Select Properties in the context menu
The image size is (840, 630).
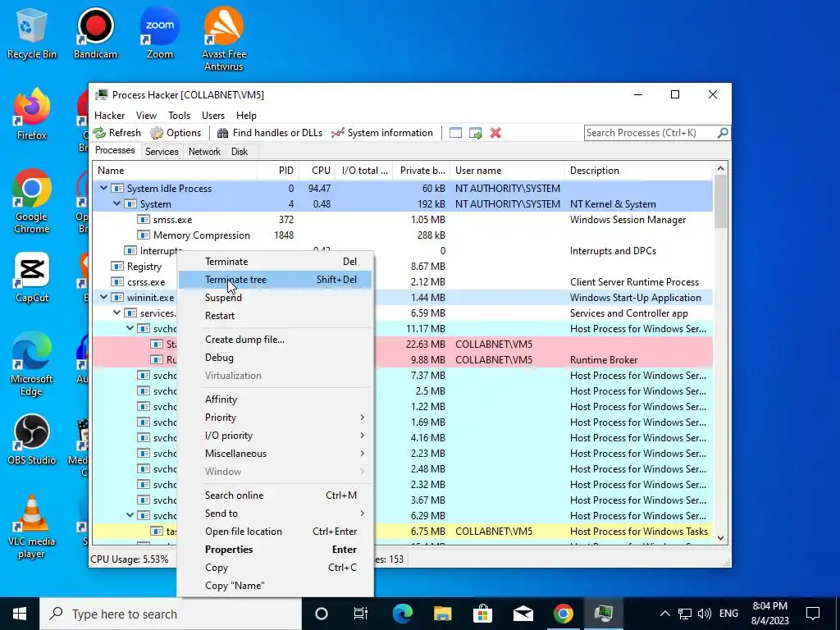(276, 550)
